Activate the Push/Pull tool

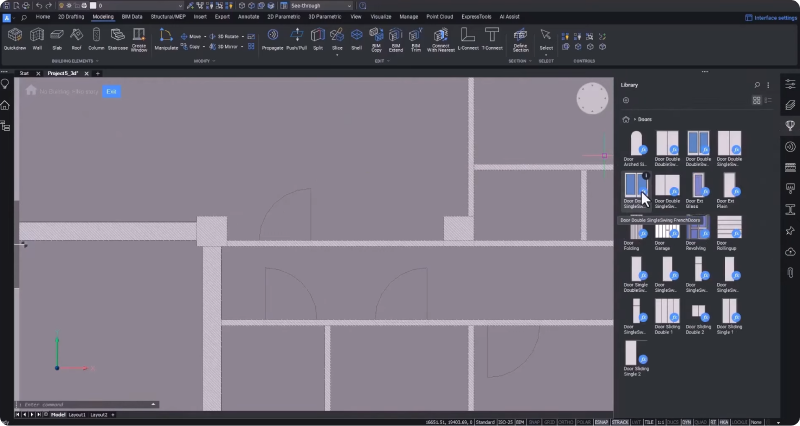point(296,39)
